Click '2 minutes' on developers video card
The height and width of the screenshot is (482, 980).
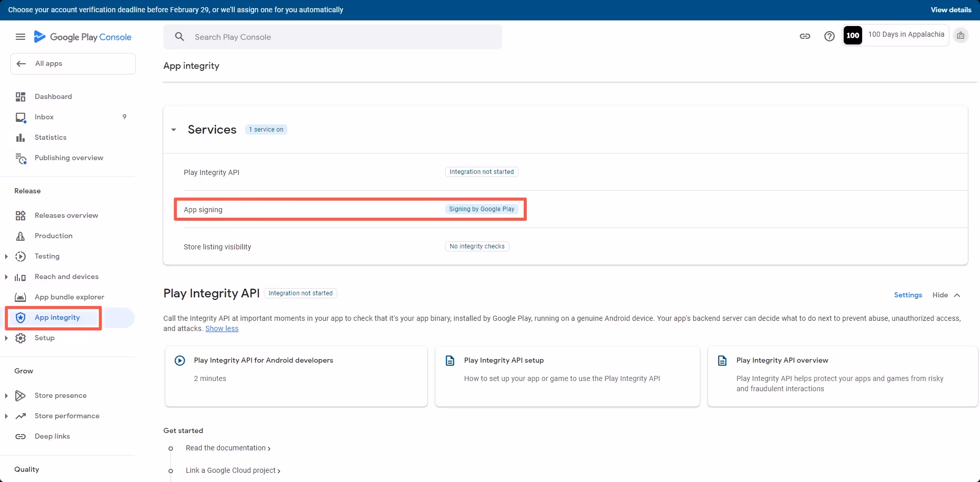210,378
